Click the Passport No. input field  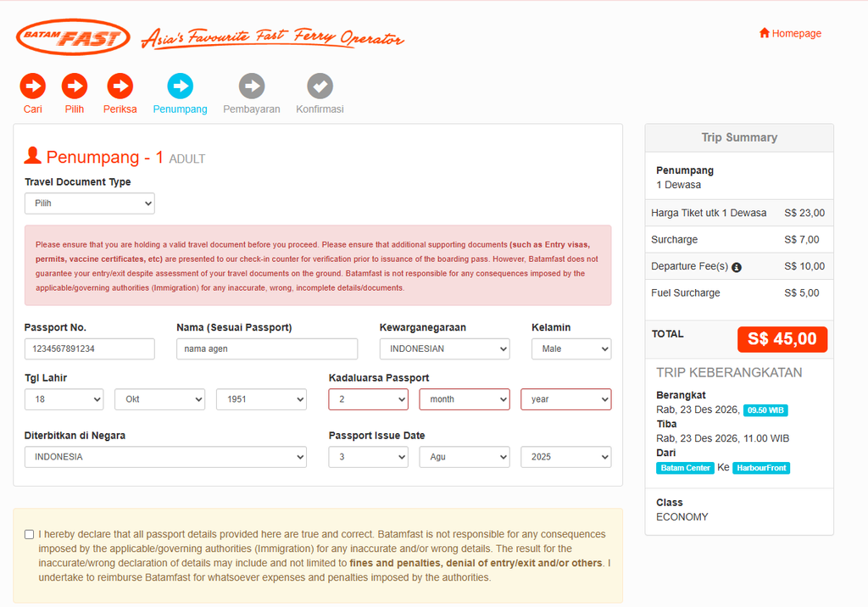coord(90,349)
